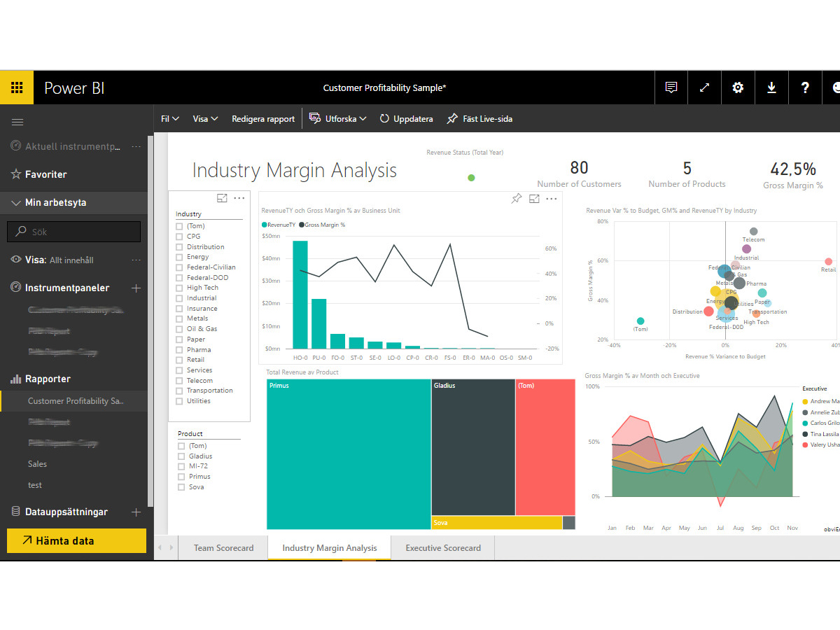Enter full screen mode with arrows icon
Screen dimensions: 840x630
[704, 87]
